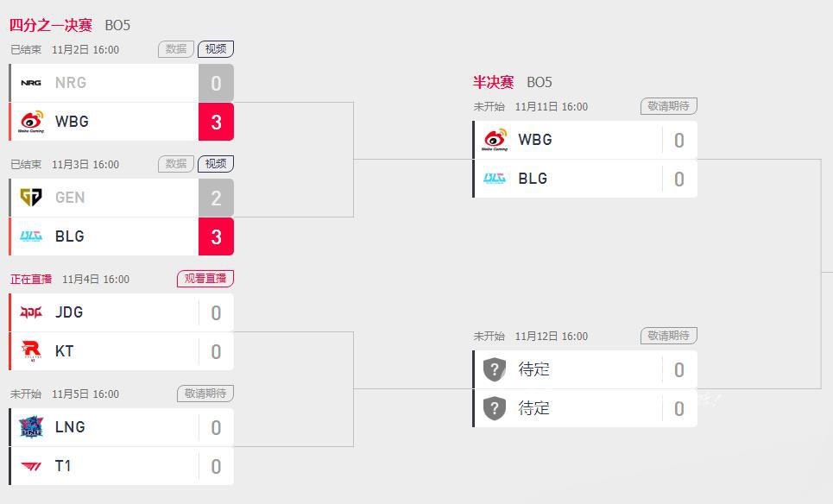This screenshot has height=504, width=833.
Task: Click the T1 team logo
Action: coord(31,466)
